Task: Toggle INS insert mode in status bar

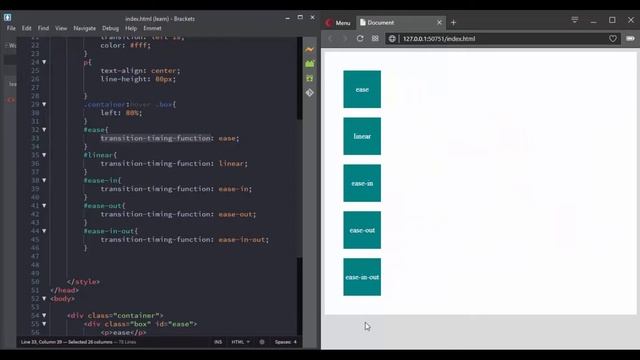Action: (x=218, y=342)
